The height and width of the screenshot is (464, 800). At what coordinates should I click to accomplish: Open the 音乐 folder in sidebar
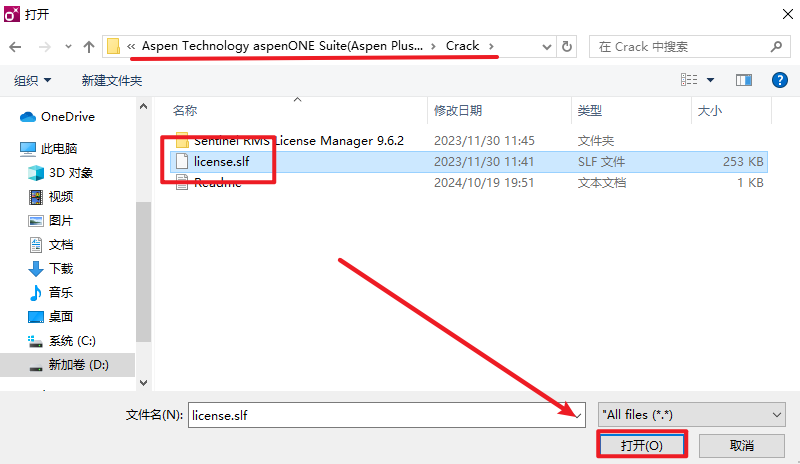(61, 292)
